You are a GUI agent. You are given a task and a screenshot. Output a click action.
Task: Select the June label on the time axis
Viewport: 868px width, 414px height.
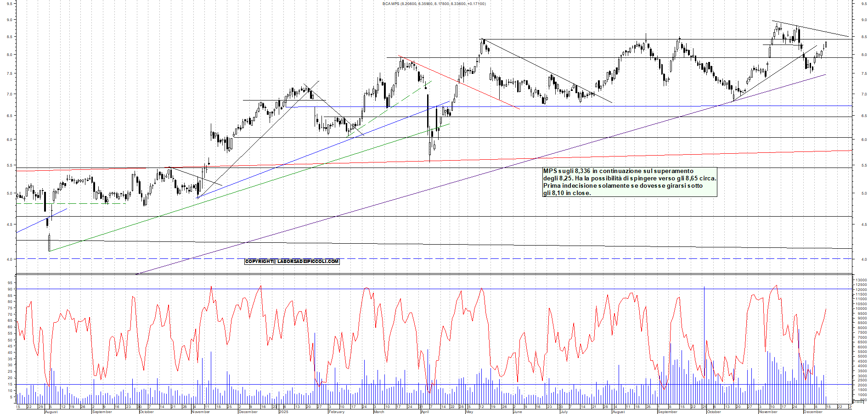518,412
